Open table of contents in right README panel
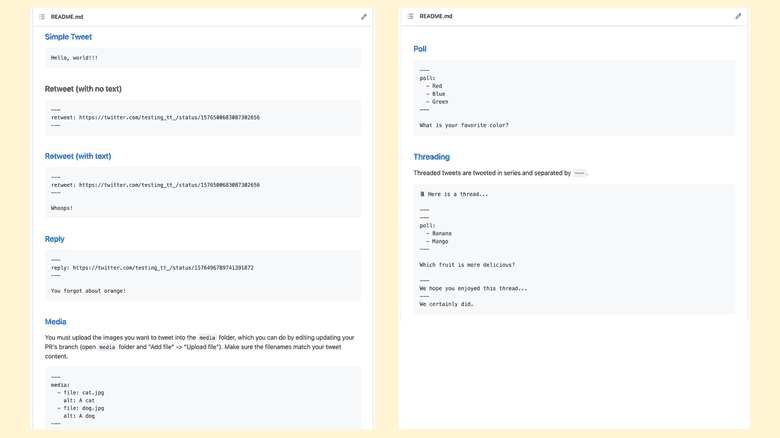780x438 pixels. pos(410,17)
